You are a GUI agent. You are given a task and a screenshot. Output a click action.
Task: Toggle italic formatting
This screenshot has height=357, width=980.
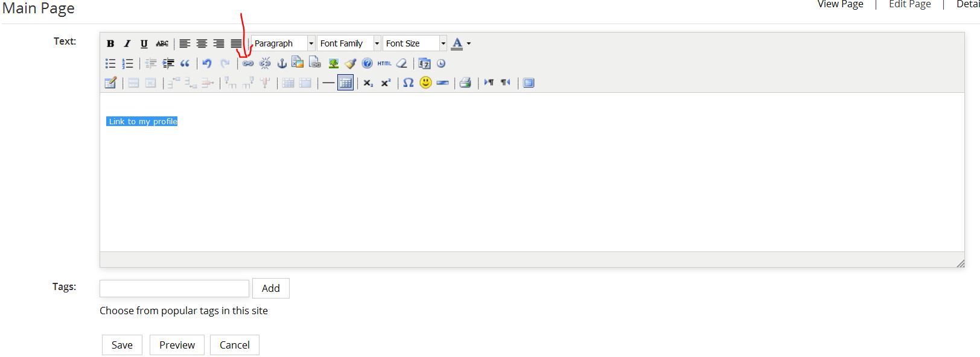tap(127, 43)
